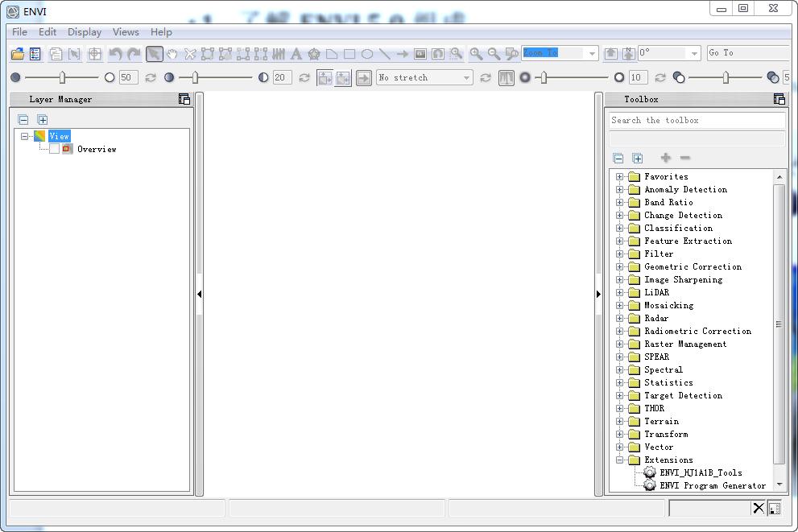
Task: Expand the Favorites folder
Action: coord(619,176)
